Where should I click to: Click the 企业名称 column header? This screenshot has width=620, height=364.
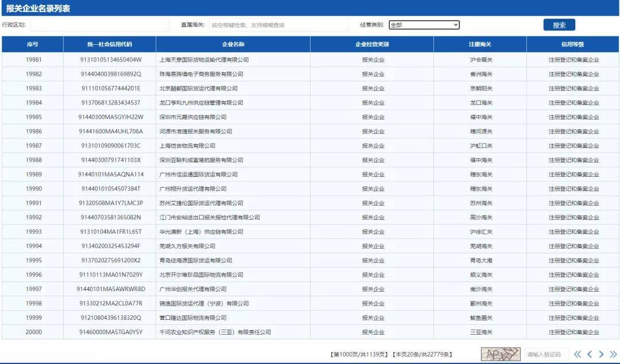(x=232, y=44)
